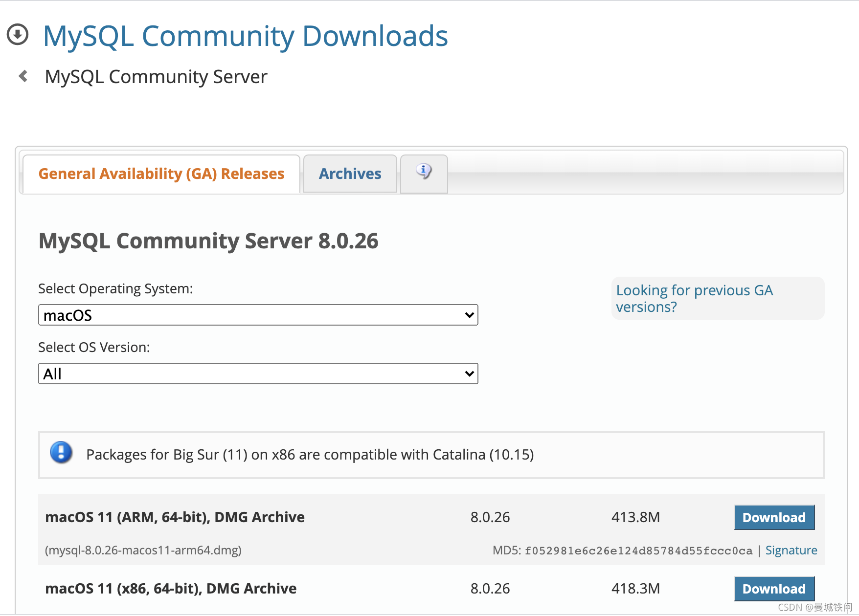Click the 8.0.26 version in the ARM row
This screenshot has height=616, width=859.
click(490, 517)
